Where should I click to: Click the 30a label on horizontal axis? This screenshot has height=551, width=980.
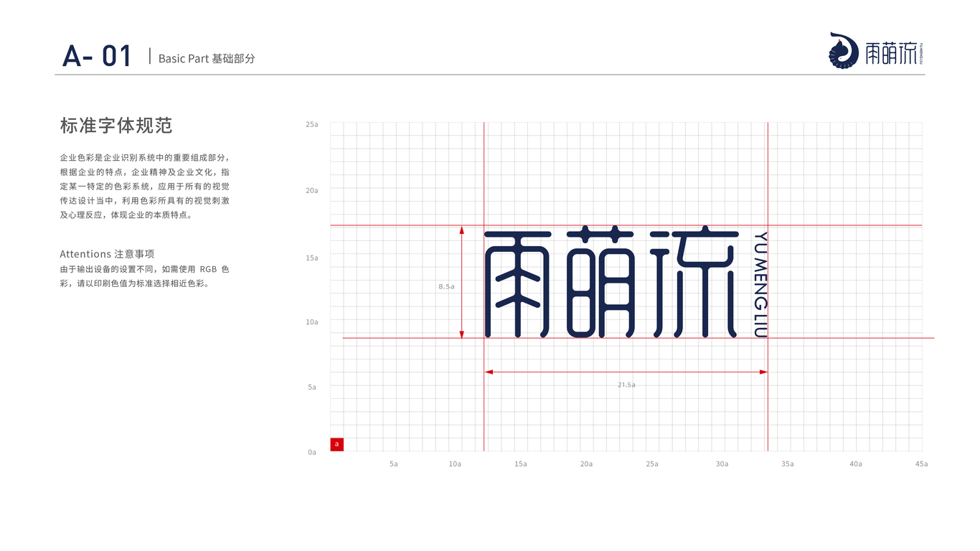point(722,463)
